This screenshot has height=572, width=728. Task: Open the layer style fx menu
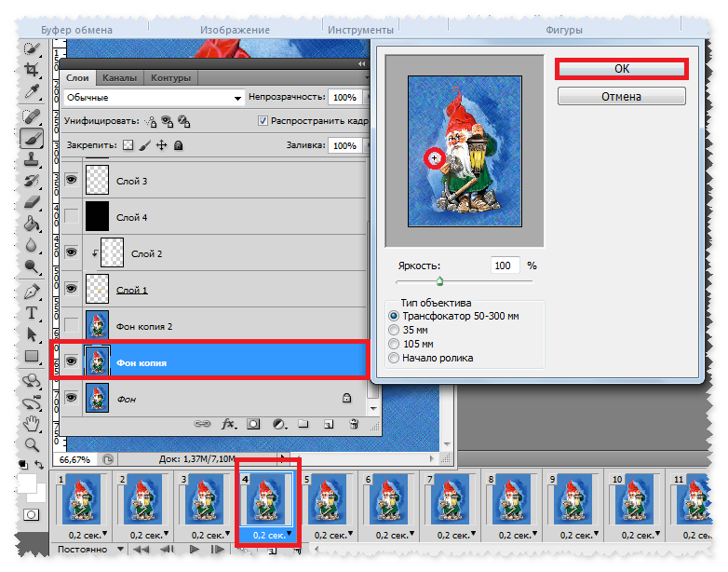pos(228,424)
